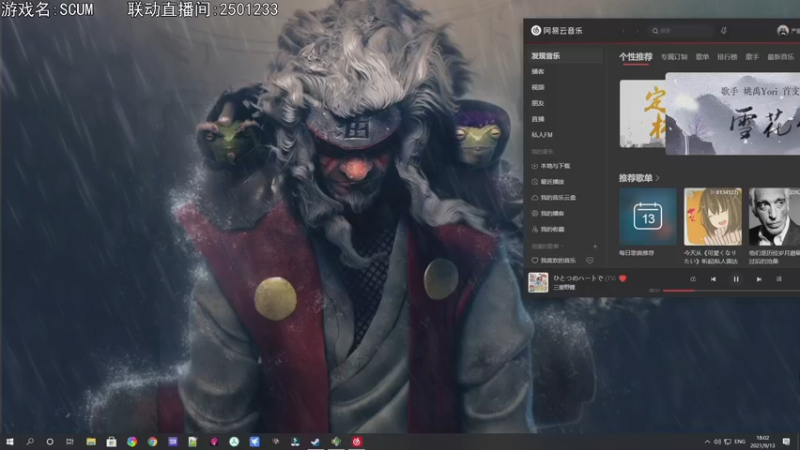Open 每日歌曲推荐 daily recommendation card

point(647,216)
